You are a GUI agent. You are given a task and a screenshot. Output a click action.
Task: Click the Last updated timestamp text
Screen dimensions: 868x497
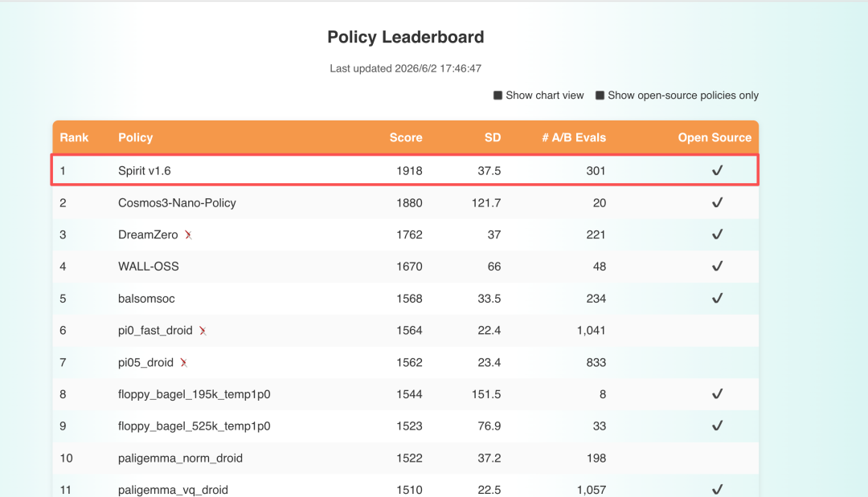[406, 68]
